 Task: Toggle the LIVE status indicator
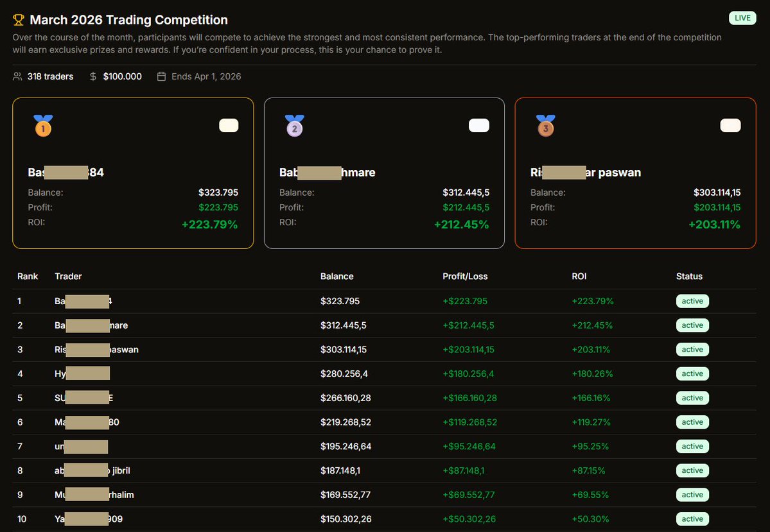(x=742, y=17)
